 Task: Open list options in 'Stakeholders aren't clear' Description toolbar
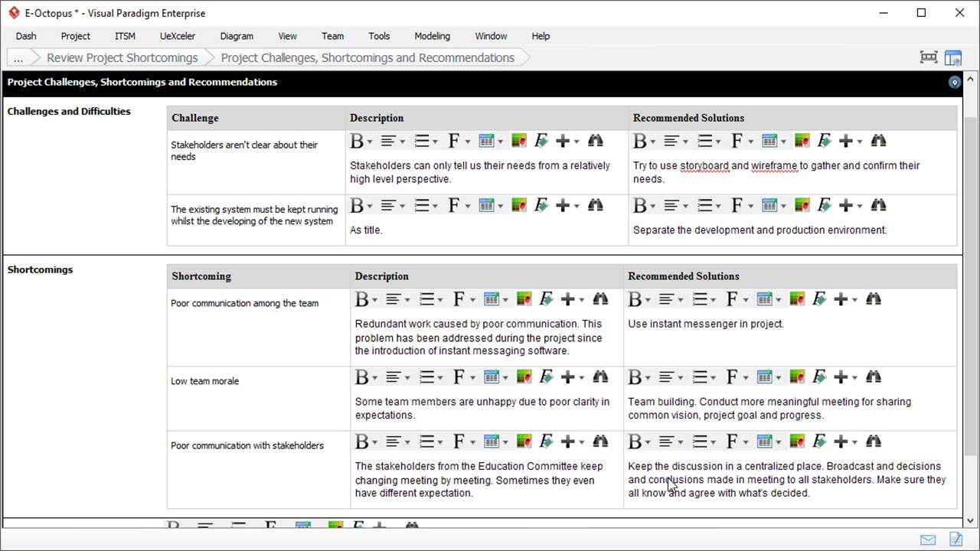coord(435,142)
